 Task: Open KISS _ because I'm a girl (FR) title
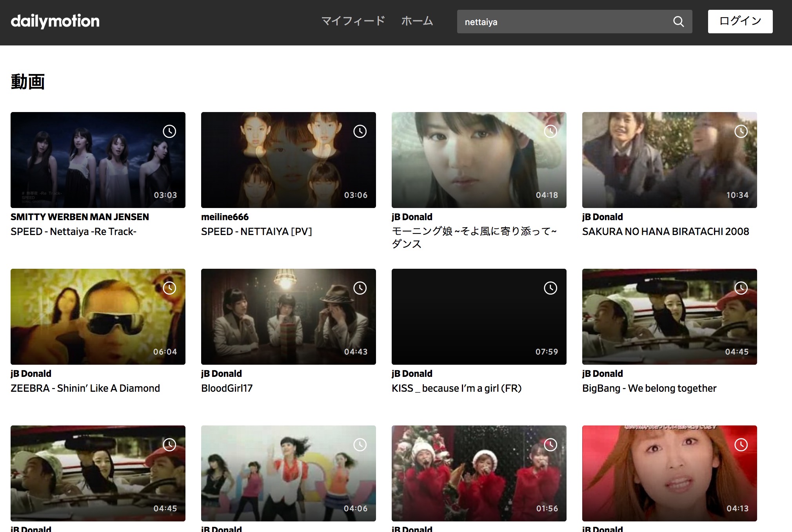pos(457,388)
